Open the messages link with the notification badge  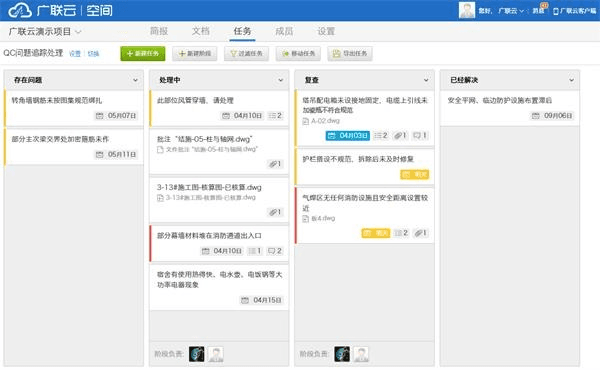[538, 11]
